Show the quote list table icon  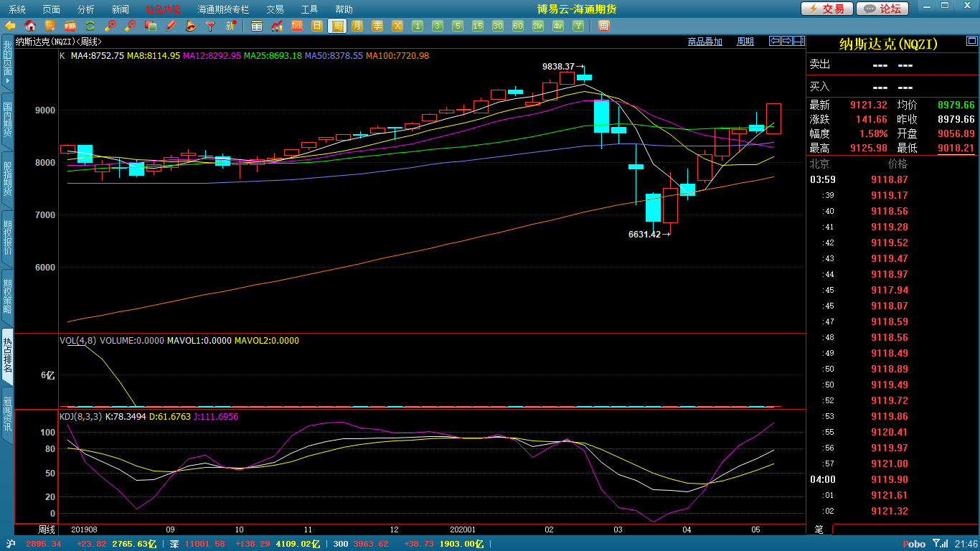[257, 26]
